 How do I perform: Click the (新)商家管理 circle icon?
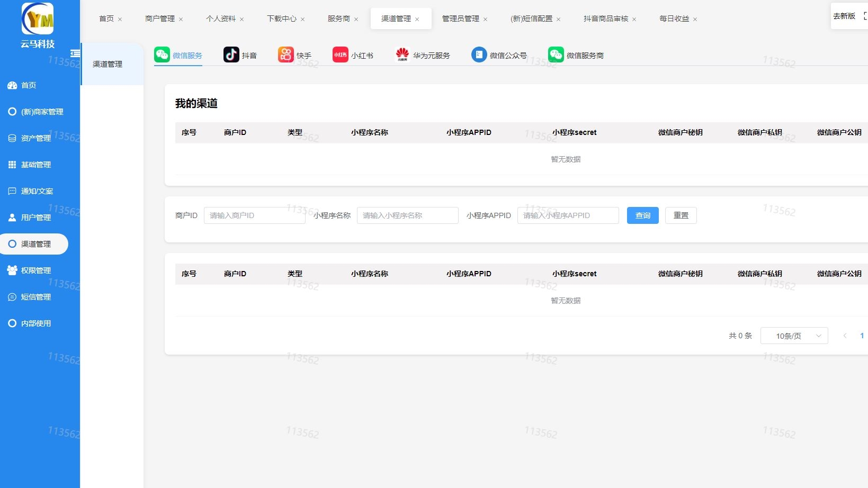[12, 112]
